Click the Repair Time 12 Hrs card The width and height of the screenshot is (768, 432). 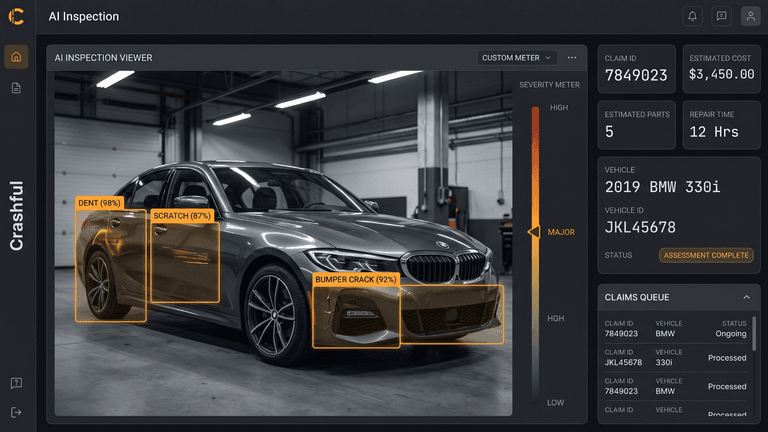721,125
